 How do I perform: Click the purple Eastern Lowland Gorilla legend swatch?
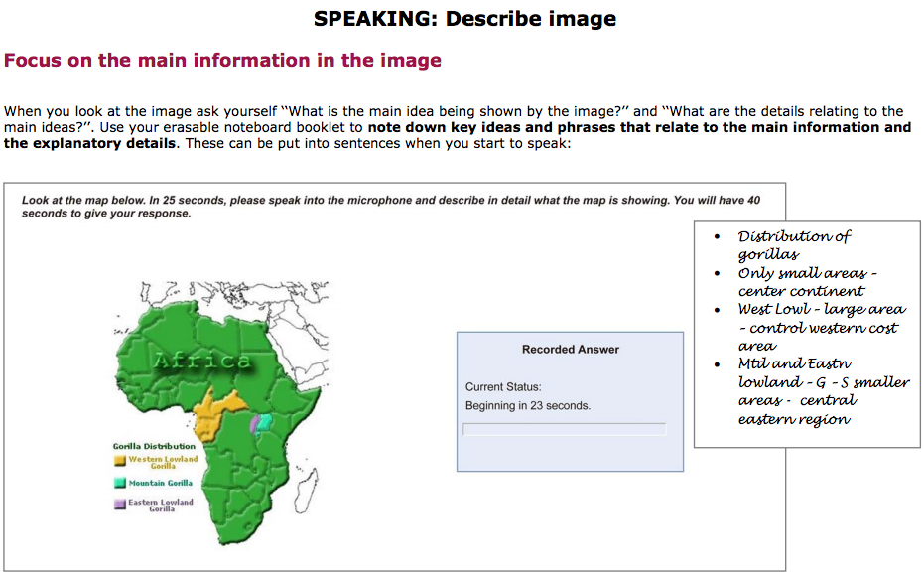click(119, 505)
